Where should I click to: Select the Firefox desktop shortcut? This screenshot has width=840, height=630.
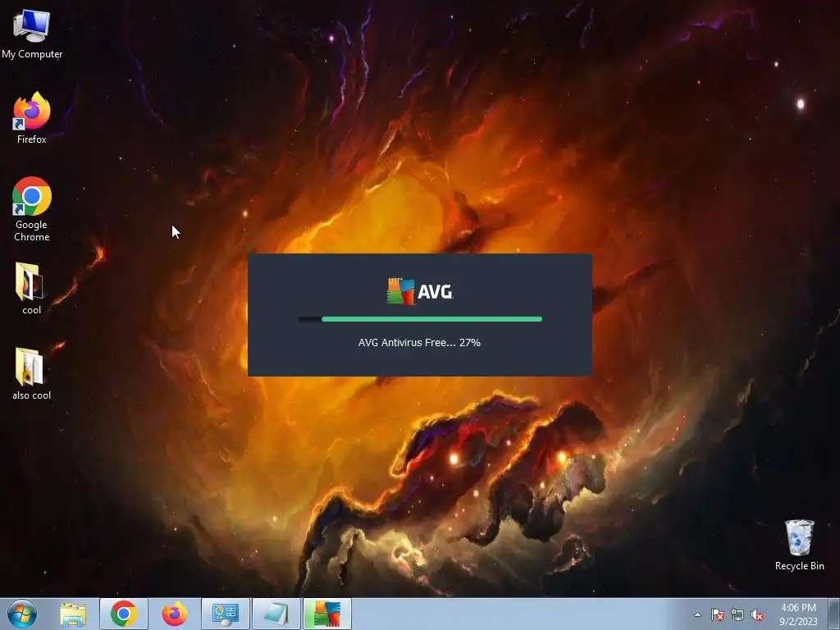click(32, 118)
